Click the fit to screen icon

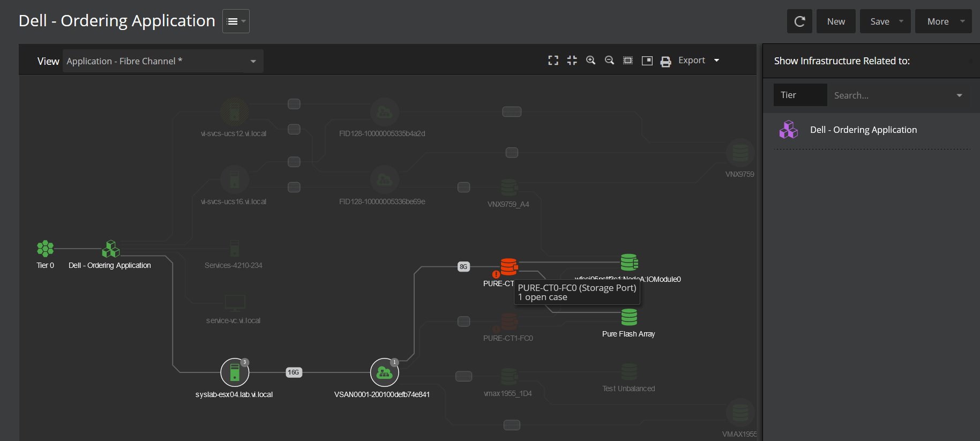pos(628,61)
